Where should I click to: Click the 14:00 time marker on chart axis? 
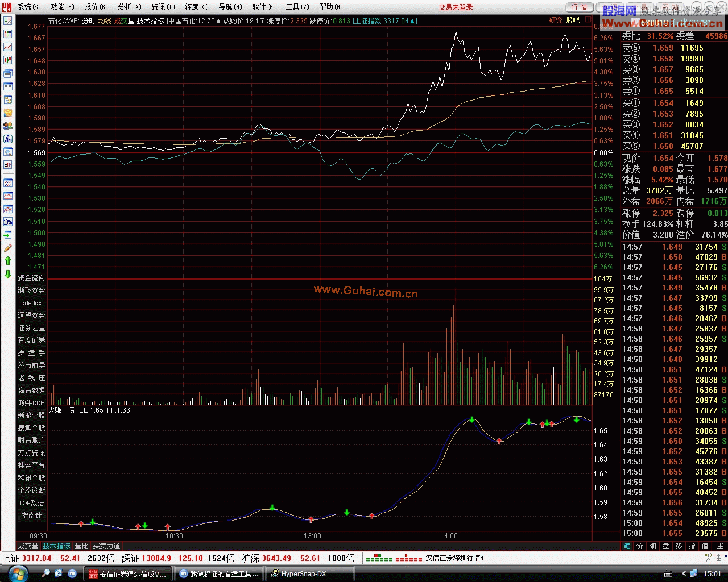pyautogui.click(x=449, y=536)
